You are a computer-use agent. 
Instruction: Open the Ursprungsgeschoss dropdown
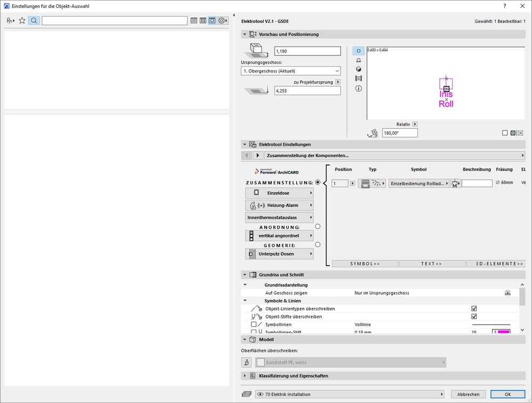(291, 71)
